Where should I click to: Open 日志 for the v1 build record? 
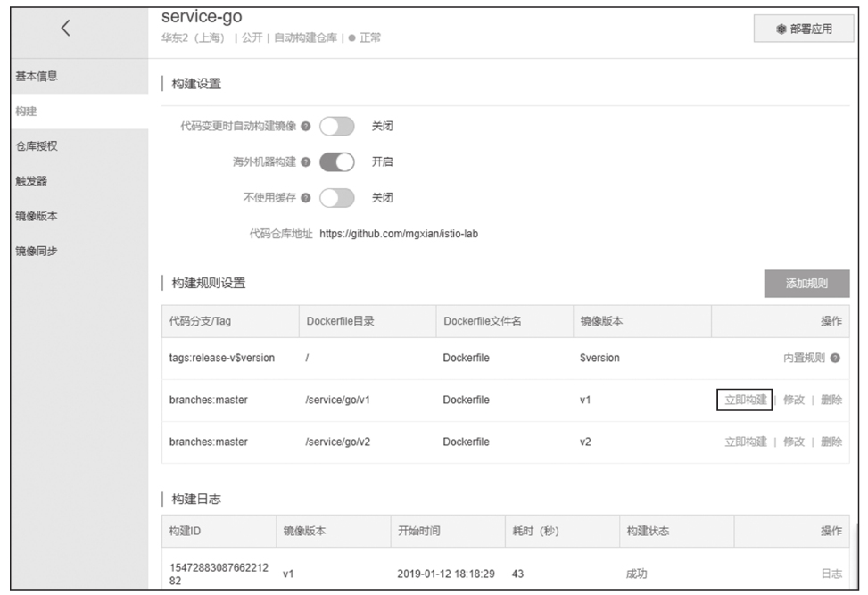click(x=831, y=574)
